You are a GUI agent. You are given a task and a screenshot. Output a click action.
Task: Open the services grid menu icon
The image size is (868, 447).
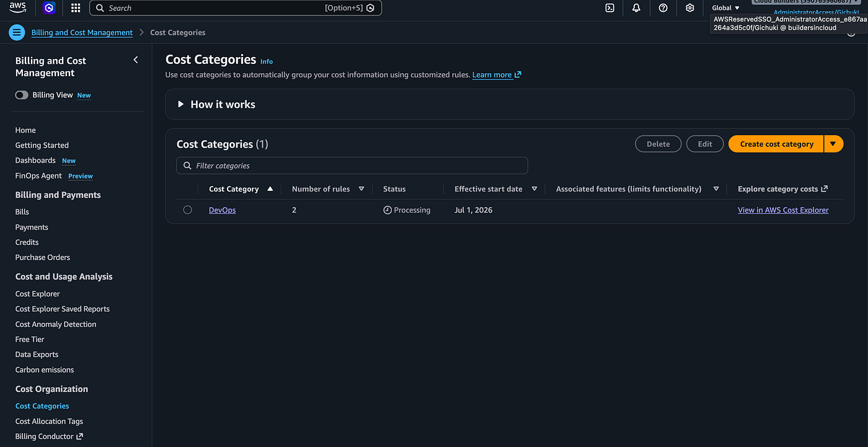[x=76, y=8]
